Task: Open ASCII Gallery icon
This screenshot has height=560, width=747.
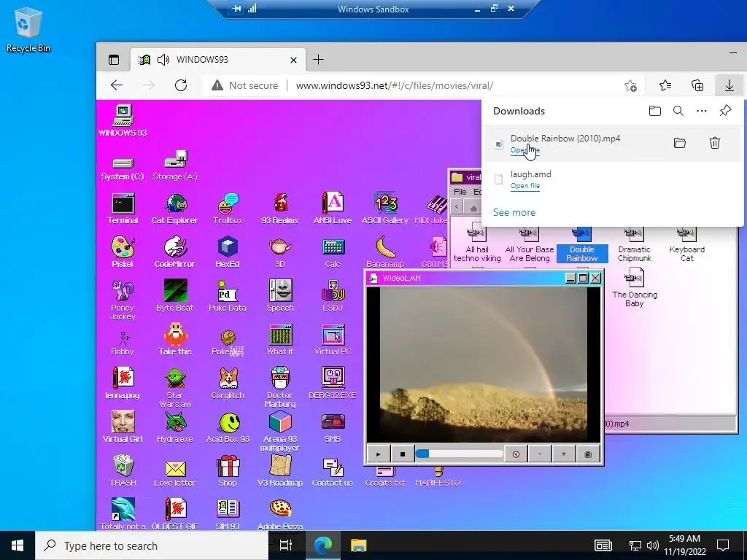Action: pyautogui.click(x=385, y=209)
